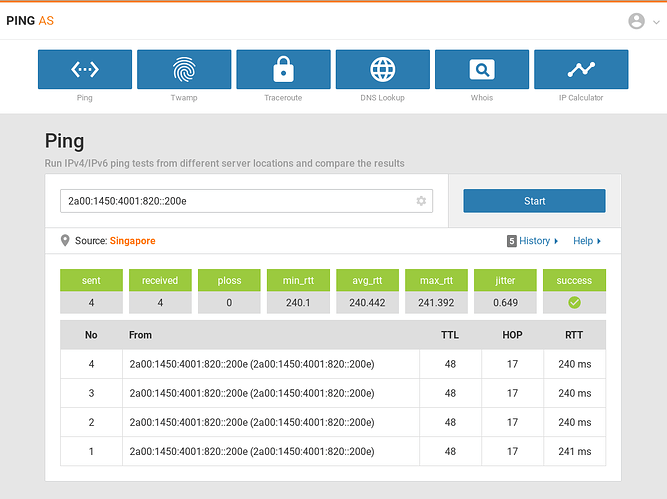Click the From address in row 1
667x499 pixels.
(x=252, y=451)
